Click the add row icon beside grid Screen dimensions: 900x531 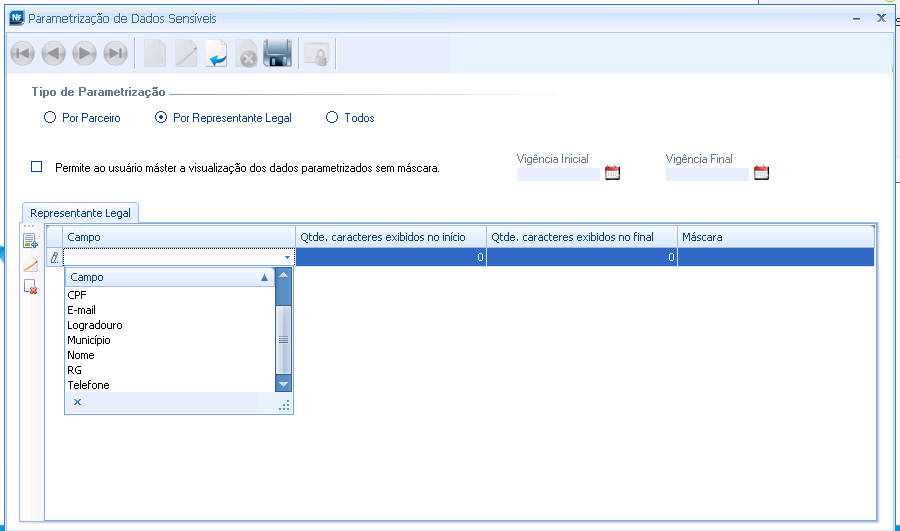pos(30,241)
